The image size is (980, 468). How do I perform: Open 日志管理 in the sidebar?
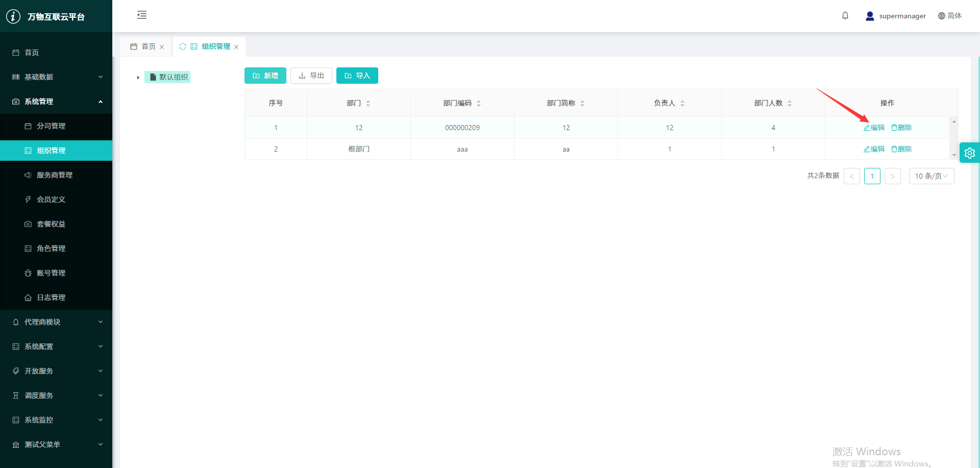56,298
